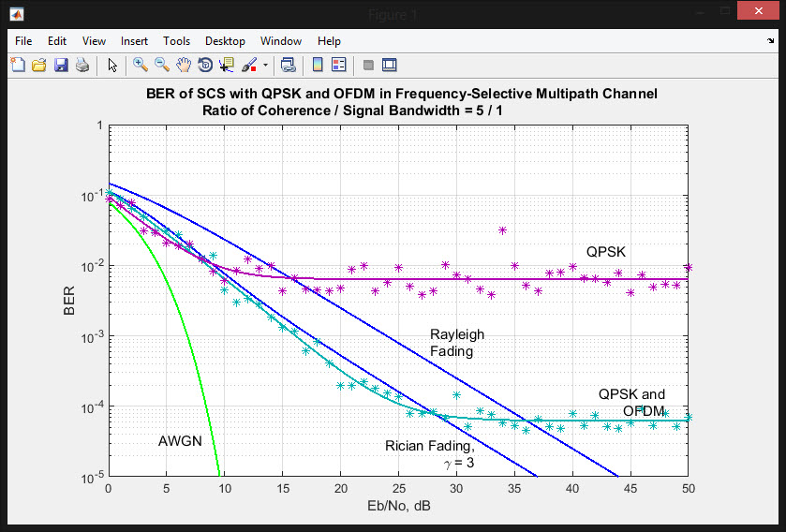Click the 'QPSK and OFDM' annotation text

631,402
